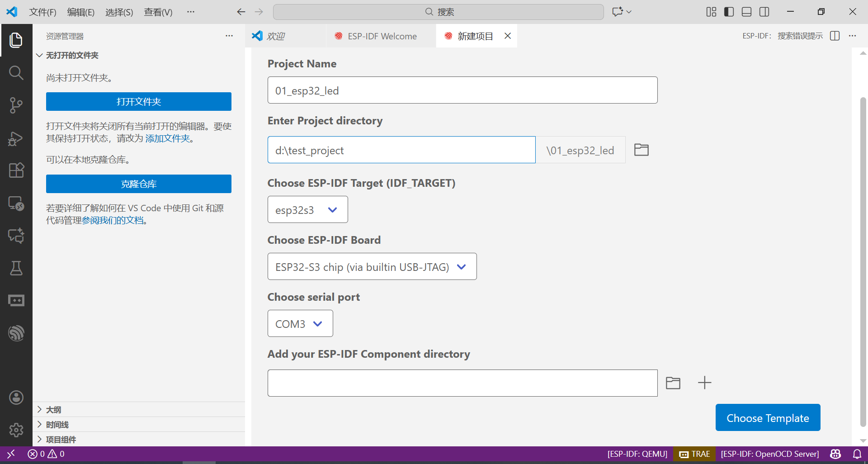
Task: Open remote window indicator in status bar
Action: coord(11,454)
